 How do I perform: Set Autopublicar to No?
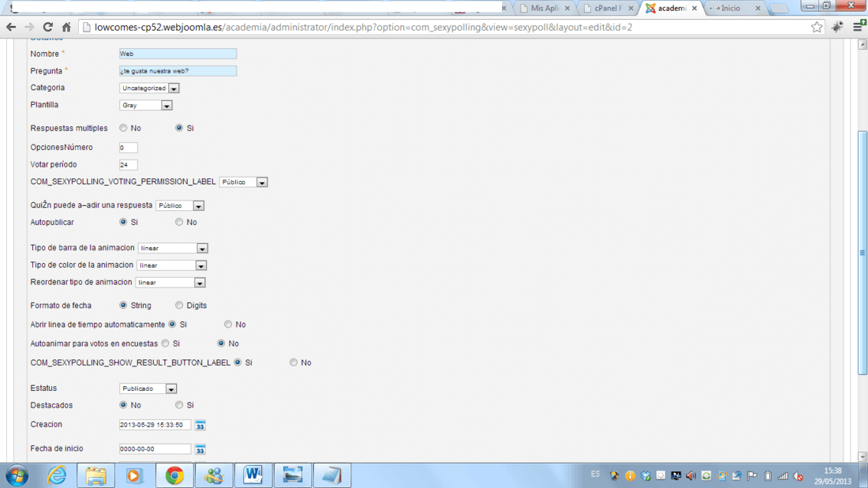pyautogui.click(x=179, y=222)
